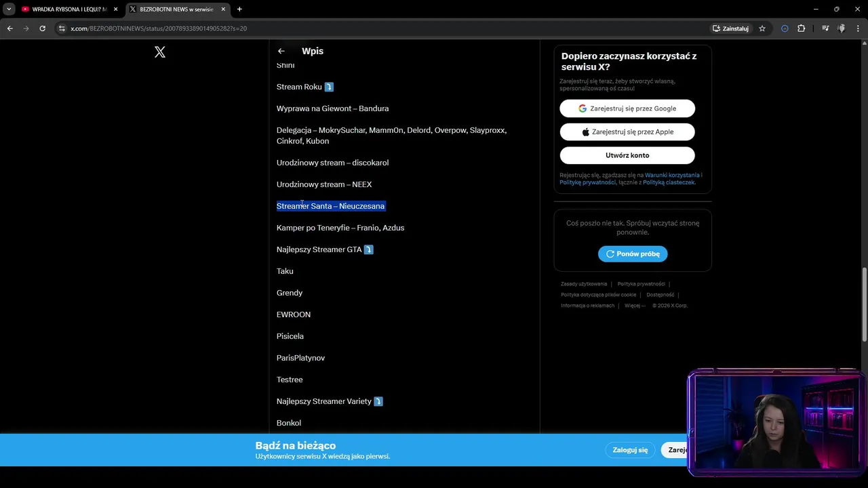868x488 pixels.
Task: Open Informacja o reklamach footer link
Action: (x=587, y=306)
